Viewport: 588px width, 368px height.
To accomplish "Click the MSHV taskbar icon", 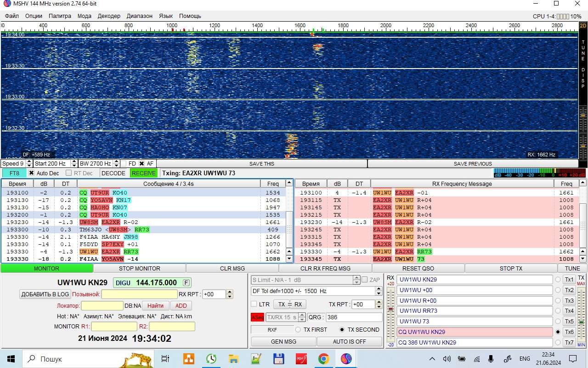I will pos(346,359).
